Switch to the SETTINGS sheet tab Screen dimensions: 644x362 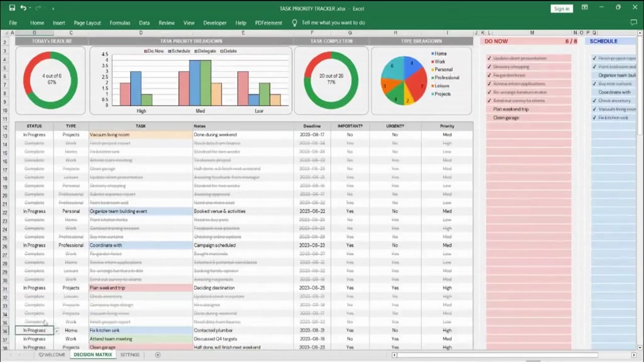tap(130, 355)
